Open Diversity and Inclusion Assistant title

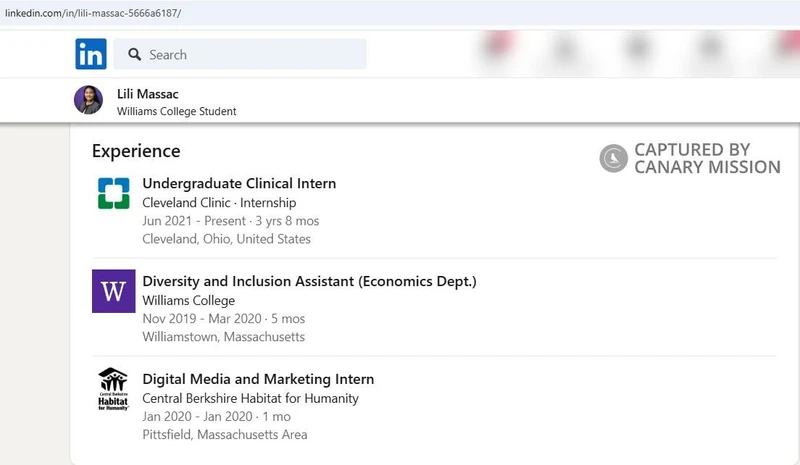coord(309,281)
